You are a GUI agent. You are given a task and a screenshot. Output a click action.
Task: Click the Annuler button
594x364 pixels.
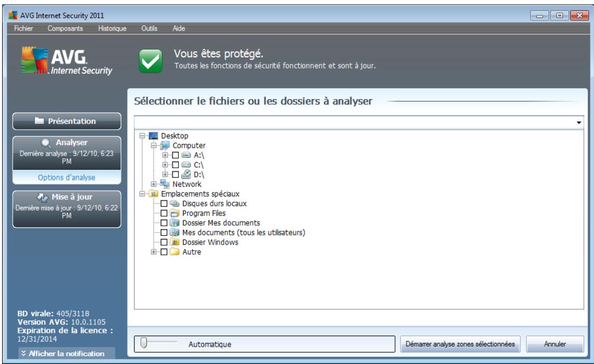[x=555, y=344]
